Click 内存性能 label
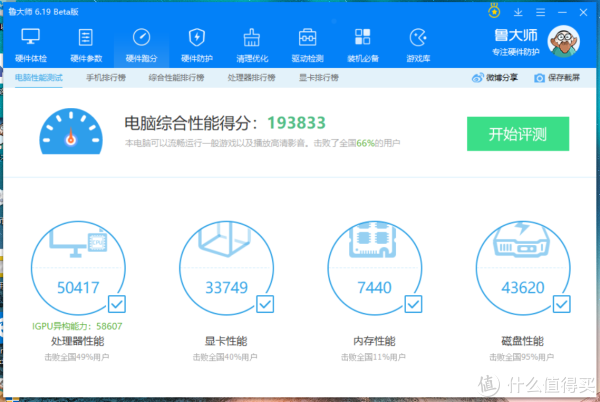Image resolution: width=600 pixels, height=402 pixels. coord(374,341)
